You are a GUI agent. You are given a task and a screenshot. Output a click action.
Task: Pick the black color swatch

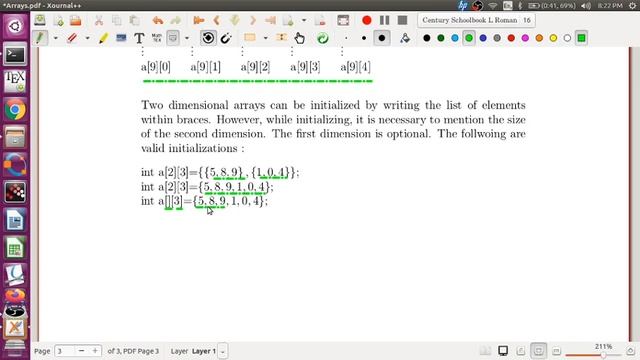[x=427, y=38]
